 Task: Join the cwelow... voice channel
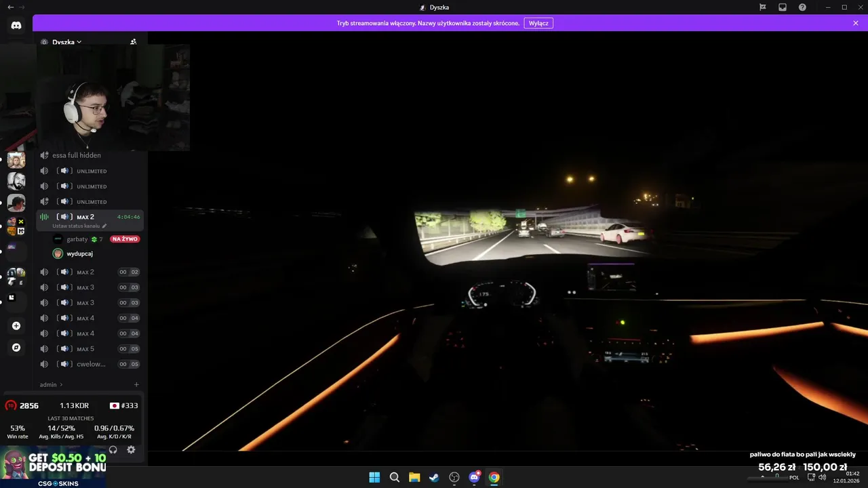pos(90,364)
